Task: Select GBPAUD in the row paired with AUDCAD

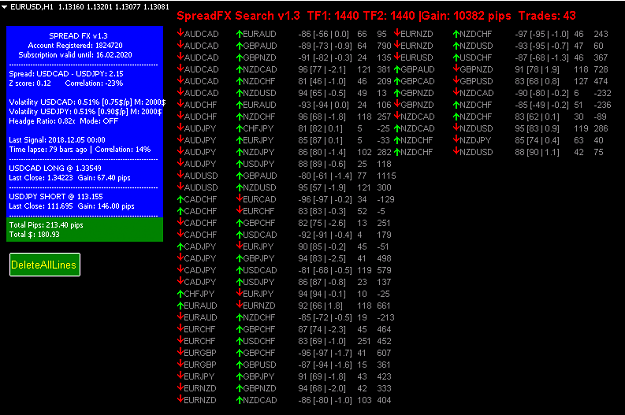Action: tap(259, 46)
